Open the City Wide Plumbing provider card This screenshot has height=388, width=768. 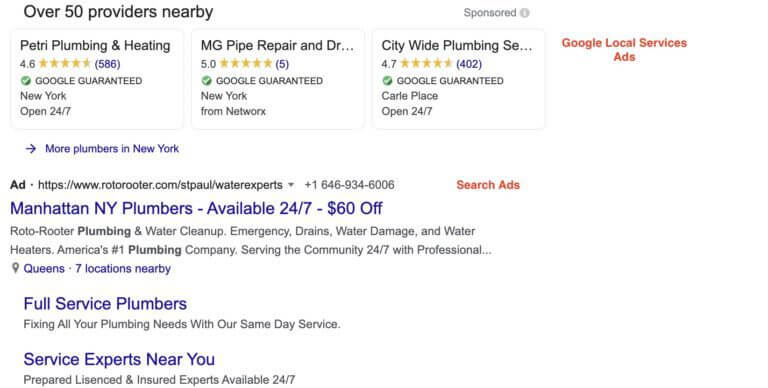tap(458, 79)
